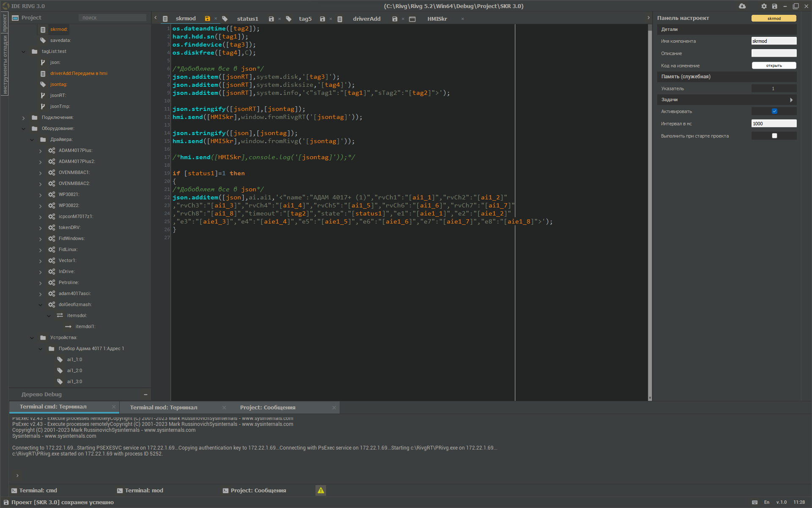
Task: Click the yellow skrmod label button
Action: [x=774, y=18]
